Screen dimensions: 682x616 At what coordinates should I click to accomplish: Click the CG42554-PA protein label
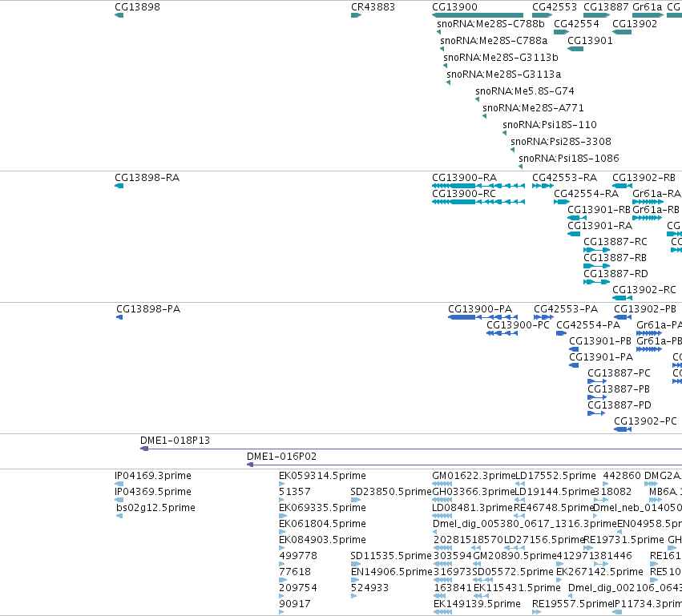click(x=588, y=325)
